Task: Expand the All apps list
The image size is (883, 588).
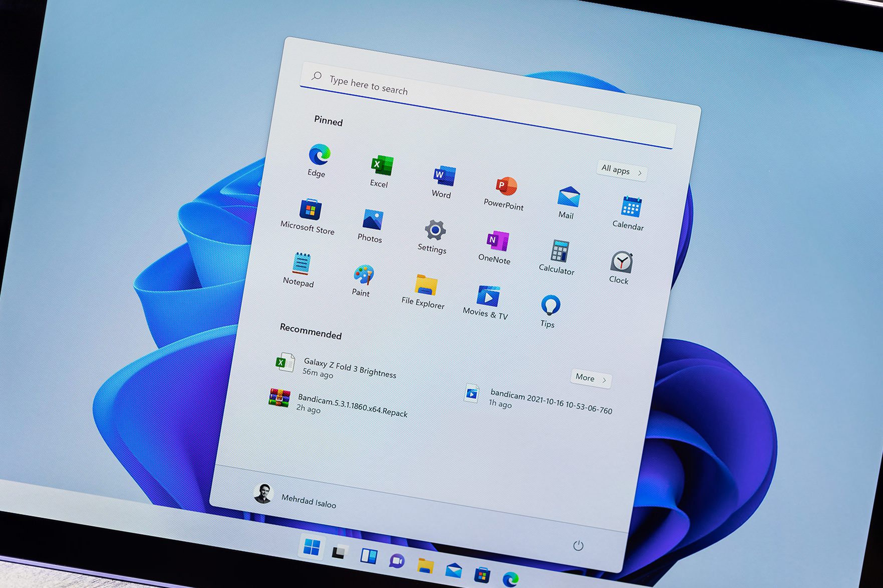Action: 622,170
